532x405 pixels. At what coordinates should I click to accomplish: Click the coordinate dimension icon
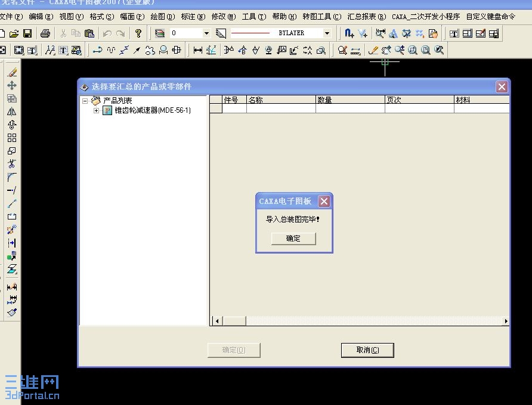tap(211, 51)
